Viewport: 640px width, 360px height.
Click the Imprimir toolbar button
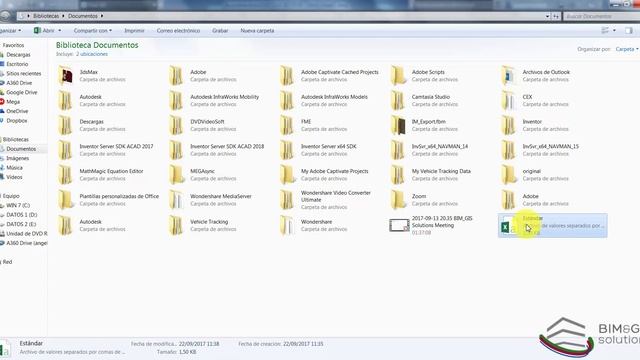[134, 31]
